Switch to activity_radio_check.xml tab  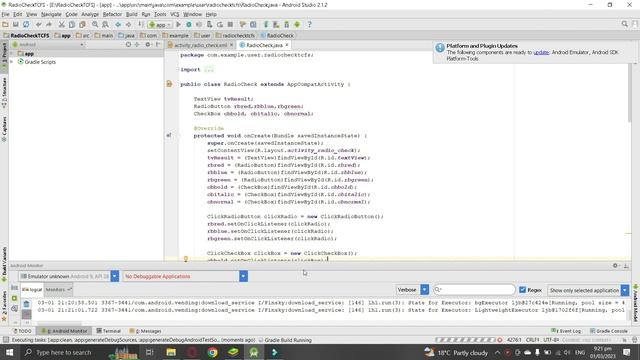click(200, 45)
